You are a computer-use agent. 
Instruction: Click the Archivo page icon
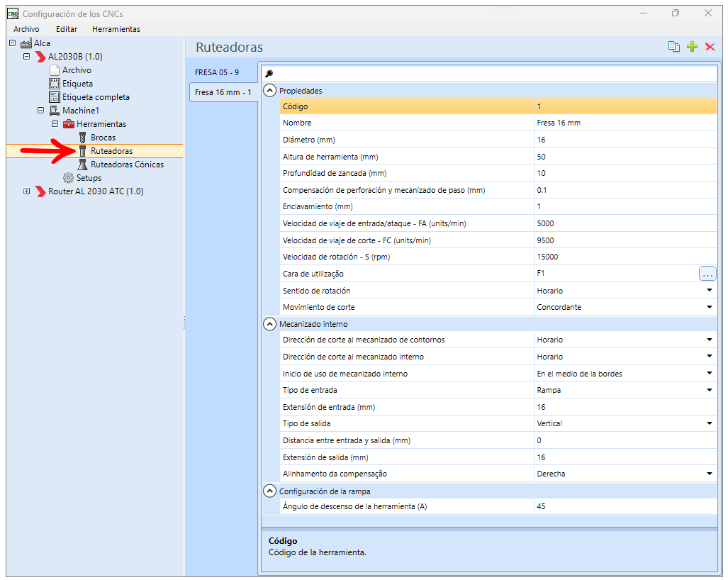55,70
